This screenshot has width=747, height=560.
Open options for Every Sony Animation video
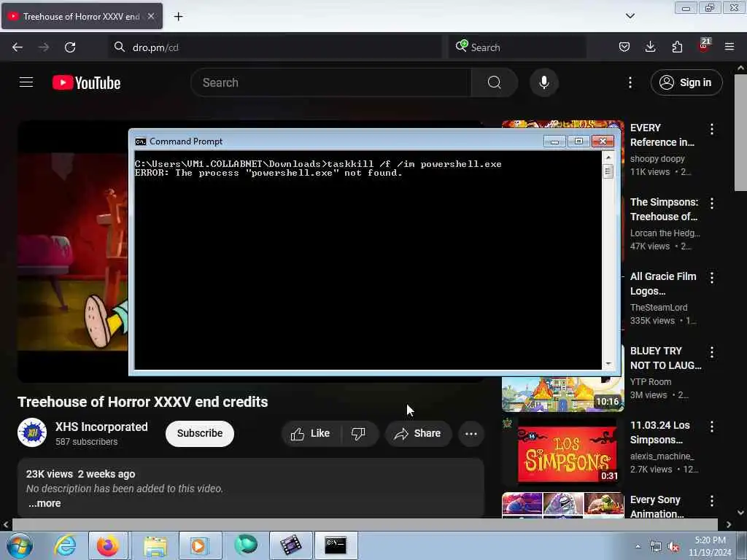[712, 501]
